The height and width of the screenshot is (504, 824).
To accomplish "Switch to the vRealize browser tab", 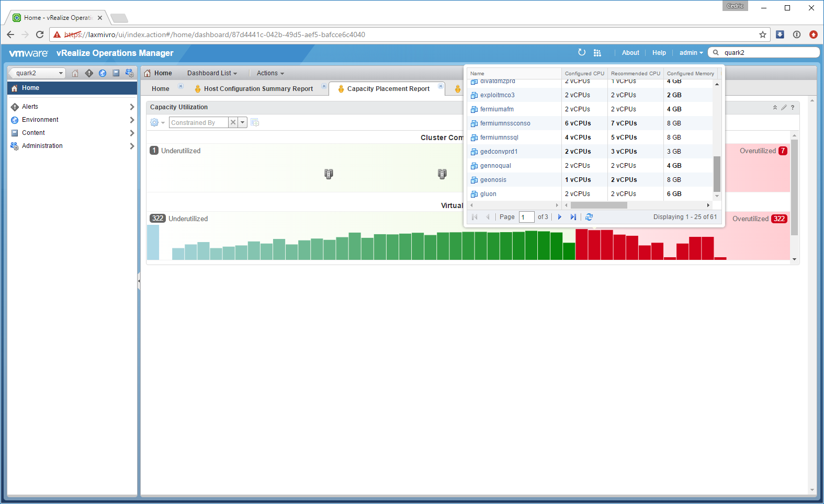I will click(57, 18).
